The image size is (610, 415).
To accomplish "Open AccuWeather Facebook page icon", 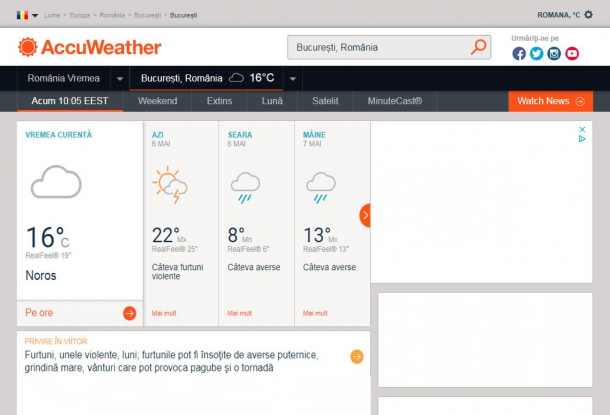I will [x=519, y=54].
